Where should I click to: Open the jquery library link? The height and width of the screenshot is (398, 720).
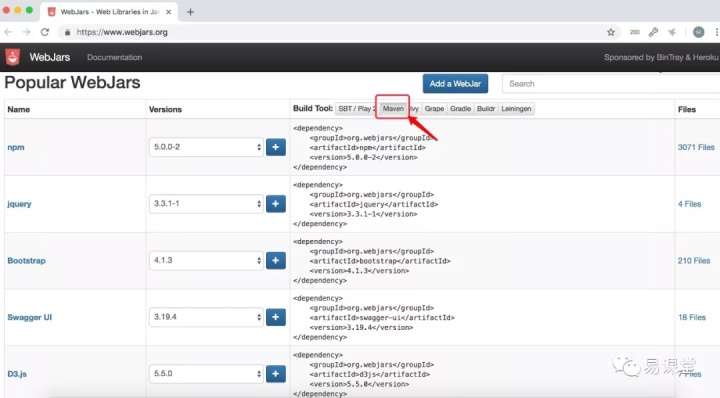coord(19,204)
